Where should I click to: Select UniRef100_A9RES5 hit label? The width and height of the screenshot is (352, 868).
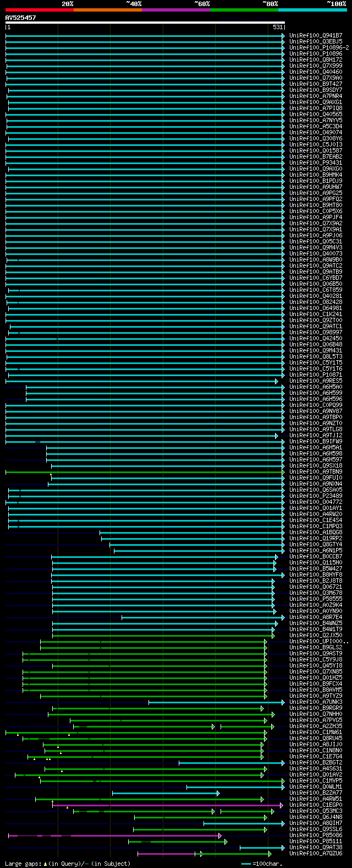(316, 381)
